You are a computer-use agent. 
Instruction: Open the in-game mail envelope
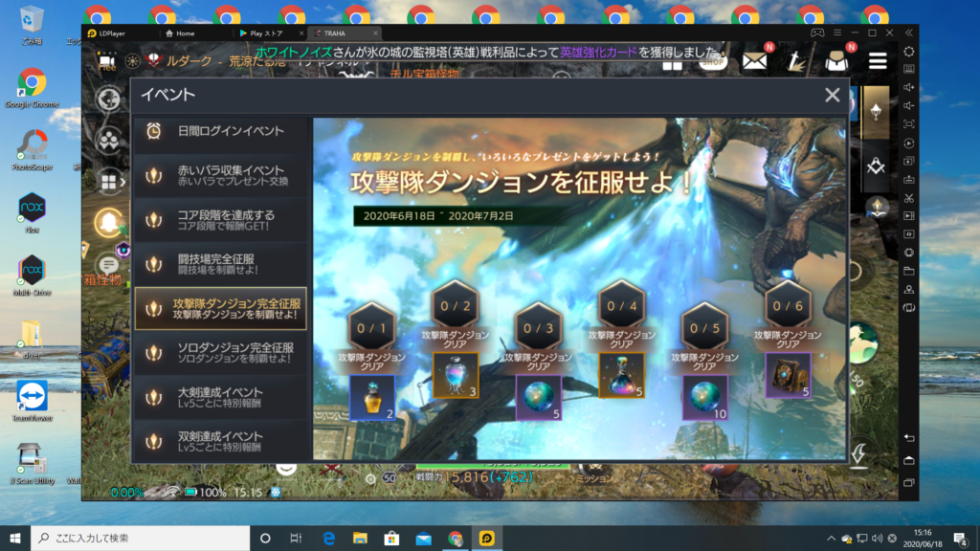755,60
